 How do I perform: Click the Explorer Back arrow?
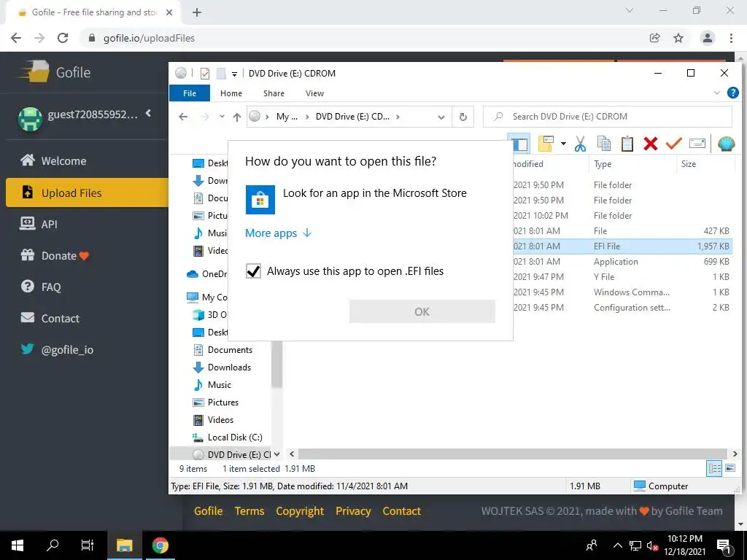(183, 117)
